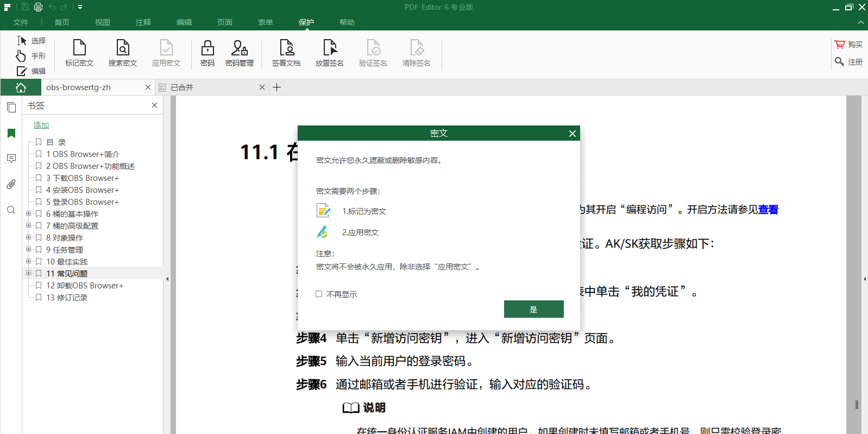Close the 已合并 tab

click(x=262, y=87)
